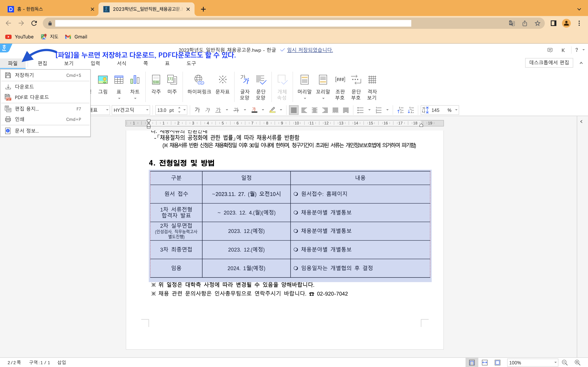This screenshot has height=367, width=588.
Task: Toggle bold 가 formatting button
Action: click(197, 110)
